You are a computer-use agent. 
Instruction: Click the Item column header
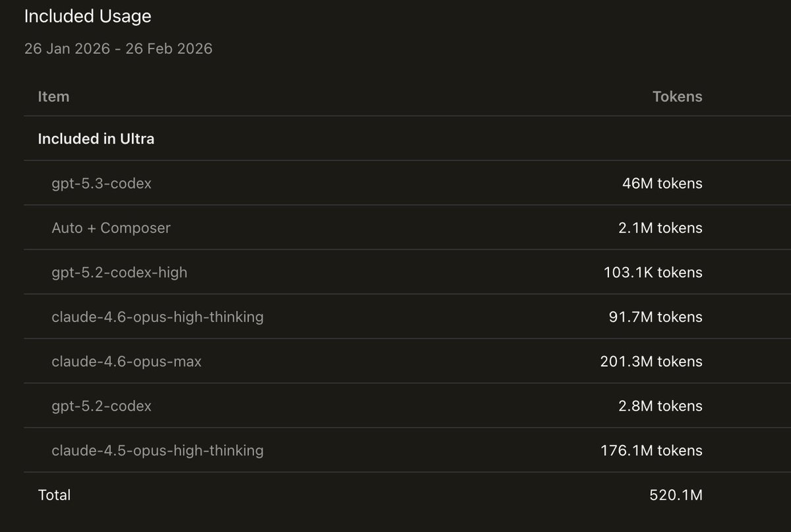click(53, 96)
